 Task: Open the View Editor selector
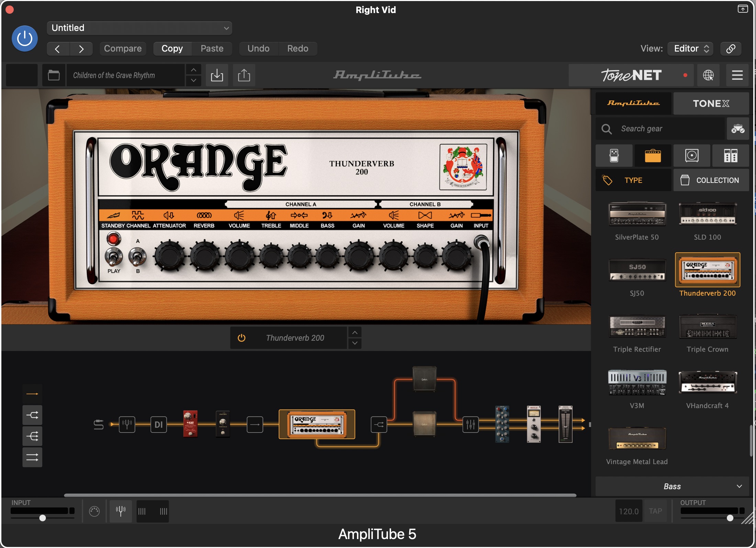click(x=691, y=48)
